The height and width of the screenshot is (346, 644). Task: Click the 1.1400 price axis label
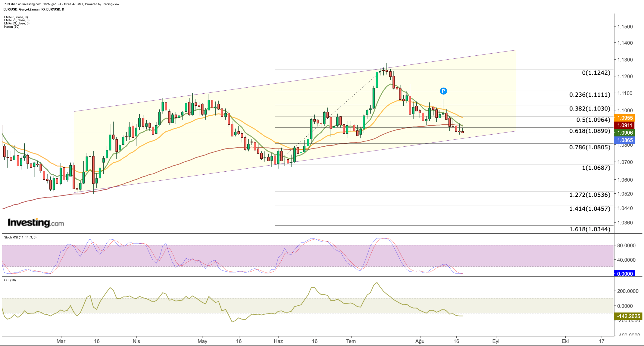click(x=625, y=43)
